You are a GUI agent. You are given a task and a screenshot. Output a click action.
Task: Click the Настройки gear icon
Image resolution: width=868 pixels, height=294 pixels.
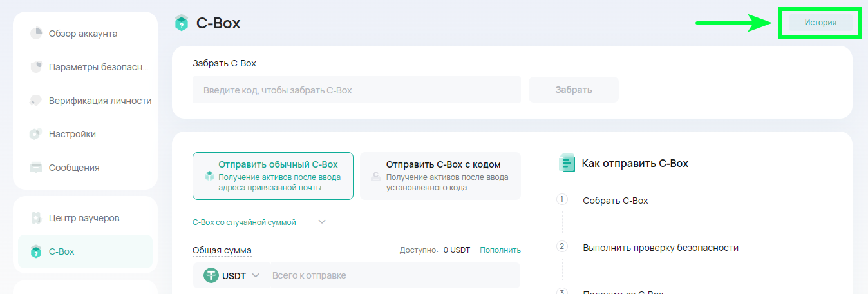tap(36, 134)
